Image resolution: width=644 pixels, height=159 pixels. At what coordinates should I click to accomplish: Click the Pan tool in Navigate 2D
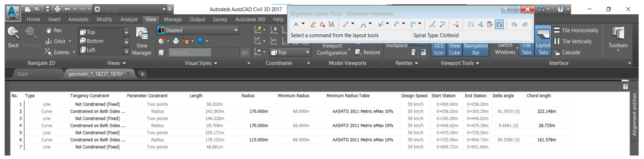tap(54, 30)
